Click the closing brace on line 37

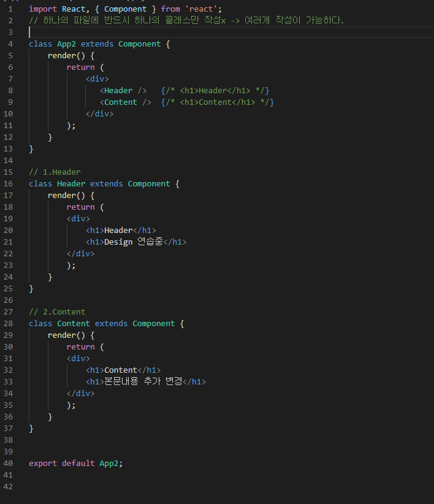click(x=31, y=429)
